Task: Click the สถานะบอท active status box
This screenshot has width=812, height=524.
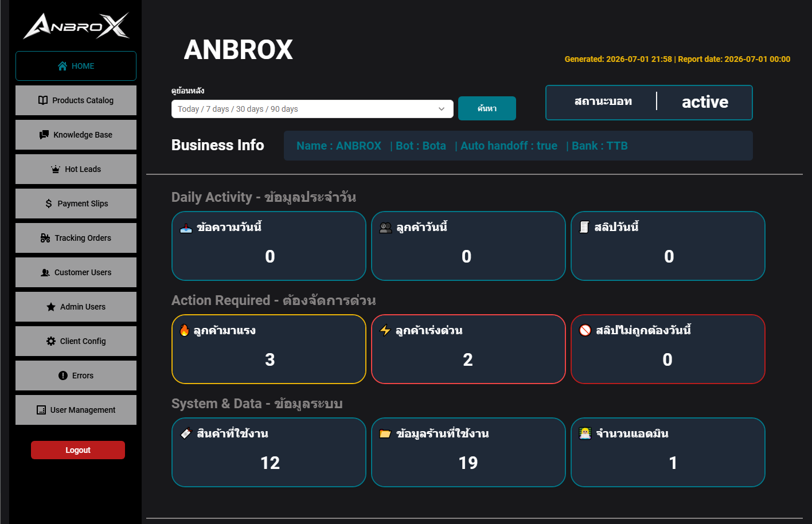Action: pyautogui.click(x=649, y=103)
